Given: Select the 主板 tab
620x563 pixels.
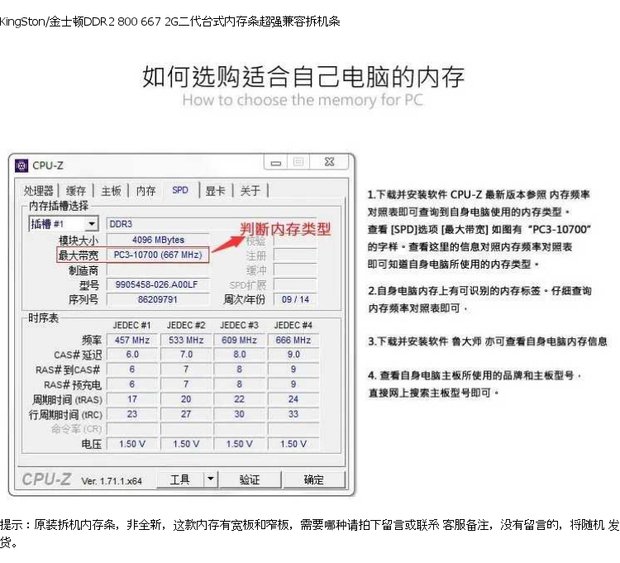Looking at the screenshot, I should [111, 191].
